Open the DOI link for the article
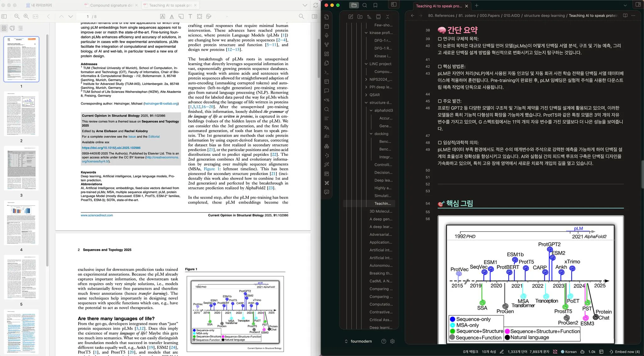The image size is (644, 356). coord(111,148)
